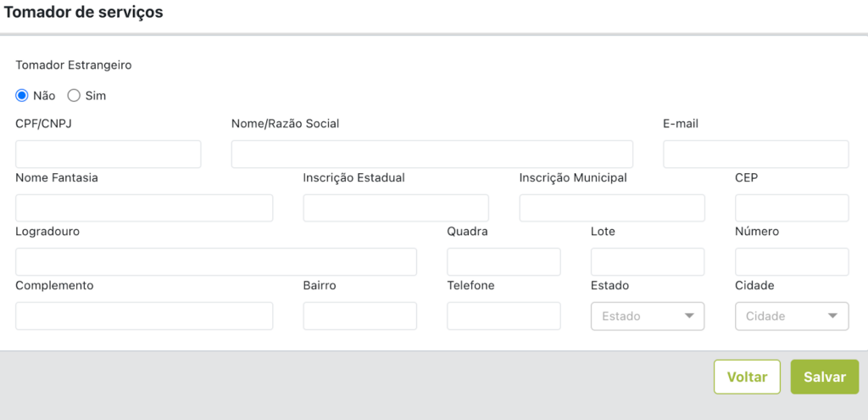Viewport: 868px width, 420px height.
Task: Click the Complemento text field
Action: pos(144,316)
